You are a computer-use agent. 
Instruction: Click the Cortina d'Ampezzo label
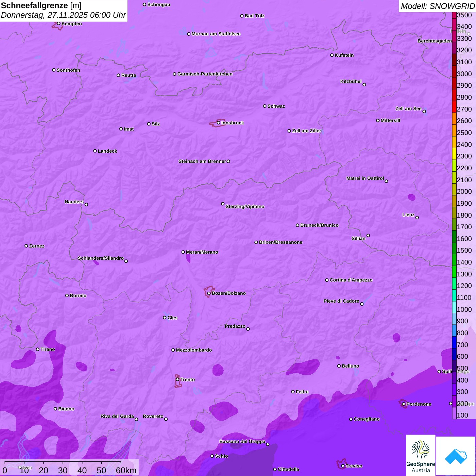click(351, 280)
